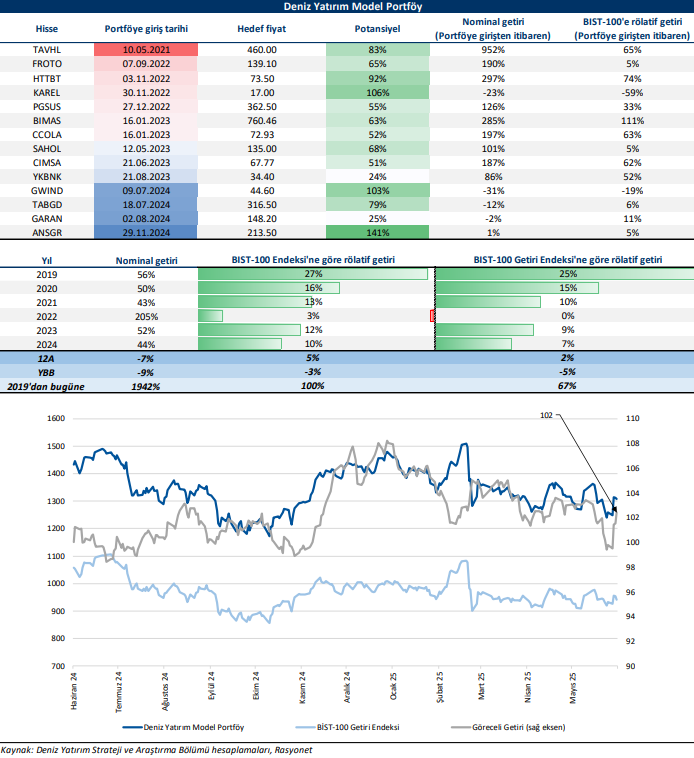This screenshot has height=758, width=694.
Task: Select the YBB summary row label
Action: point(46,372)
